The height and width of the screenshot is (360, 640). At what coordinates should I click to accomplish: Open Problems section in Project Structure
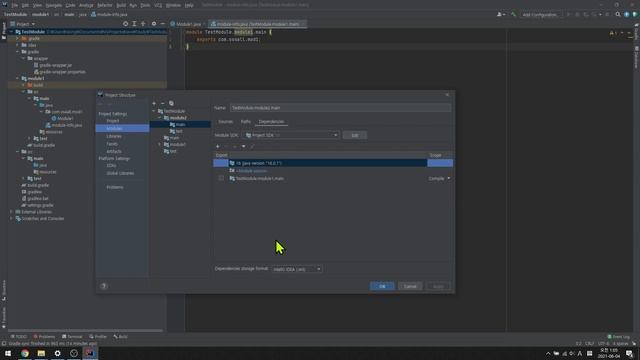coord(115,187)
